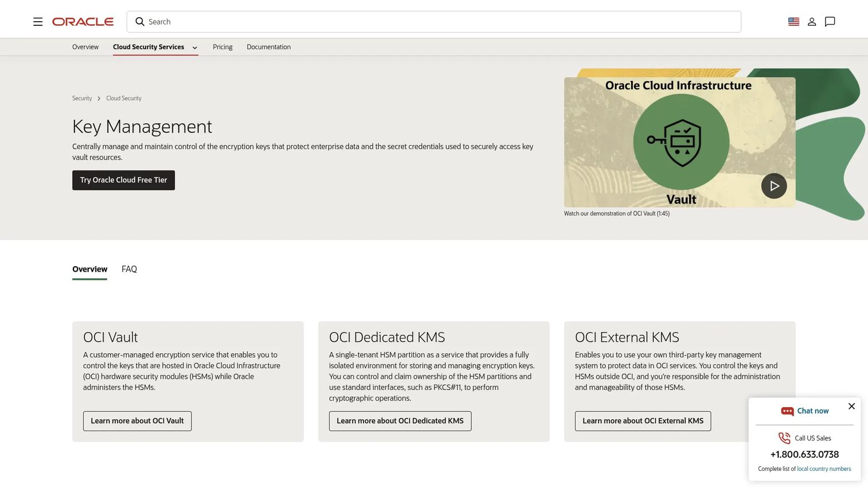This screenshot has width=868, height=488.
Task: Click the header chat bubble icon
Action: [830, 22]
